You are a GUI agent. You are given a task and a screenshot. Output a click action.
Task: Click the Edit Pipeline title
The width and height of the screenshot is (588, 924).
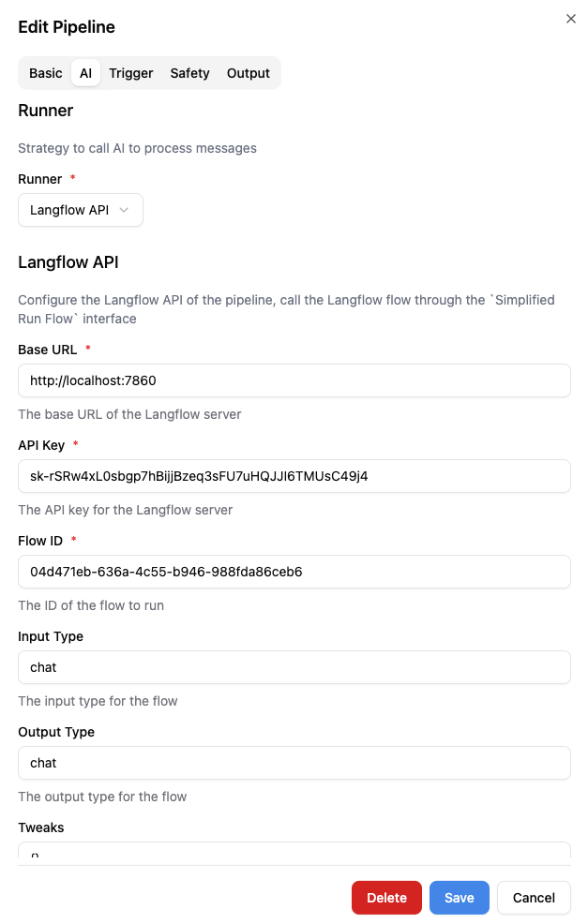tap(66, 26)
